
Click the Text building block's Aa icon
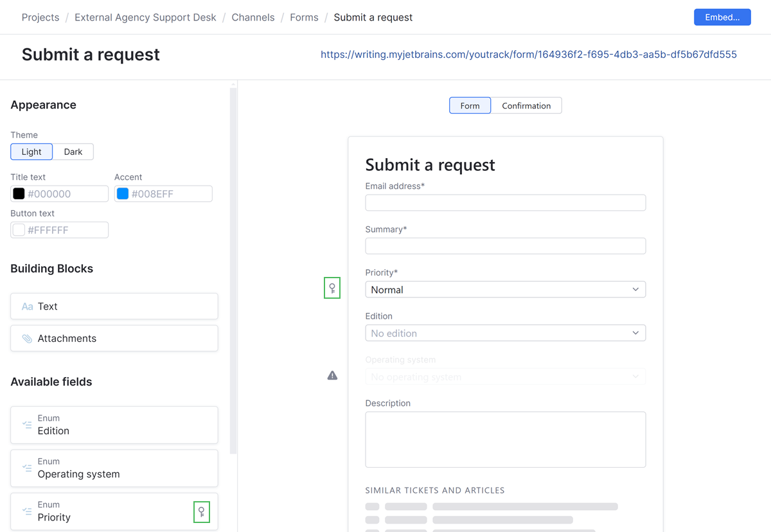click(x=26, y=306)
